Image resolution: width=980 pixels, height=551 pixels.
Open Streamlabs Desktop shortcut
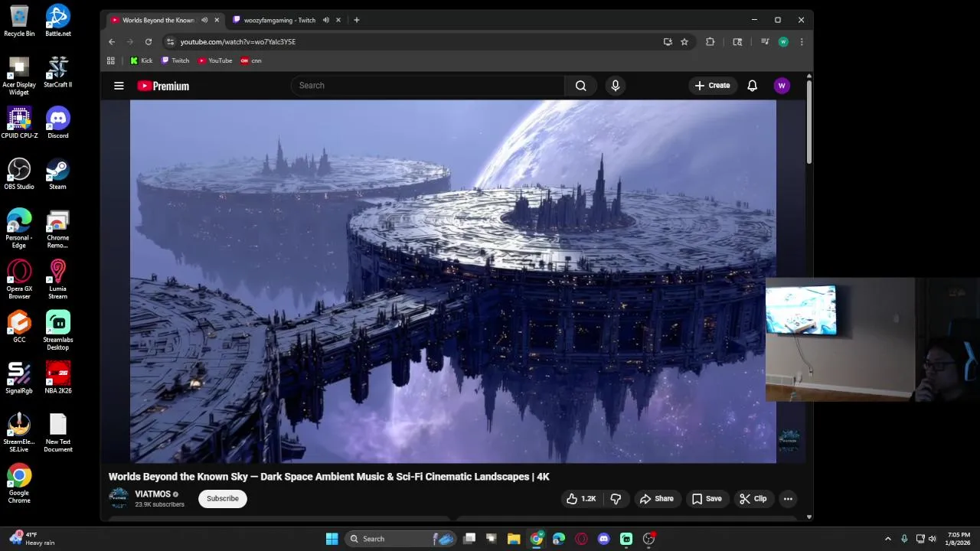pyautogui.click(x=58, y=331)
